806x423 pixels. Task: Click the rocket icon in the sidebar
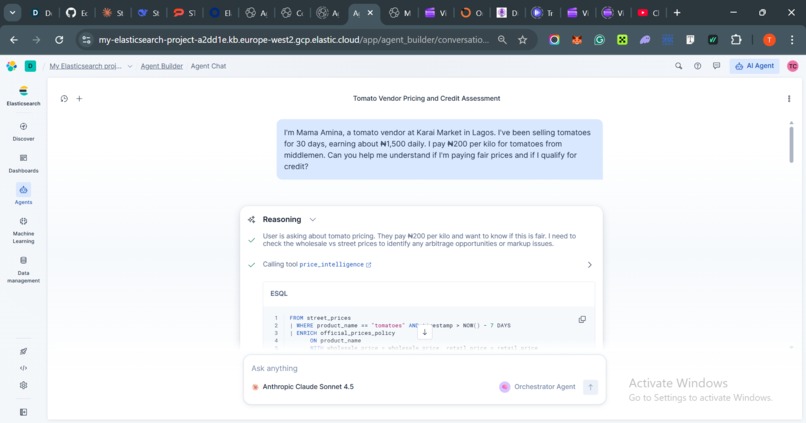click(23, 351)
